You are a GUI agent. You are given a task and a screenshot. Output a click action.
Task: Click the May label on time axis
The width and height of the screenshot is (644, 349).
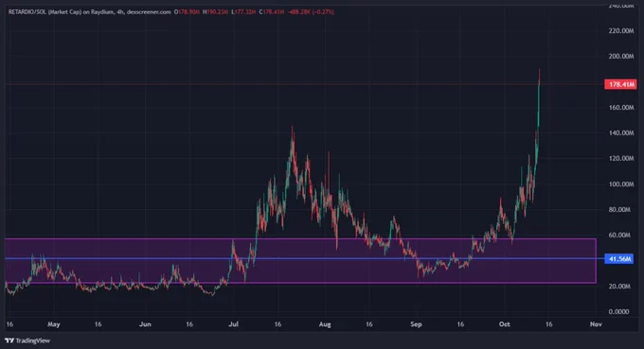[54, 324]
